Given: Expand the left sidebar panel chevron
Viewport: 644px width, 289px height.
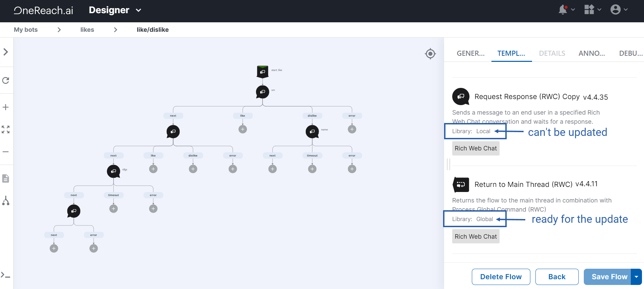Looking at the screenshot, I should (6, 52).
